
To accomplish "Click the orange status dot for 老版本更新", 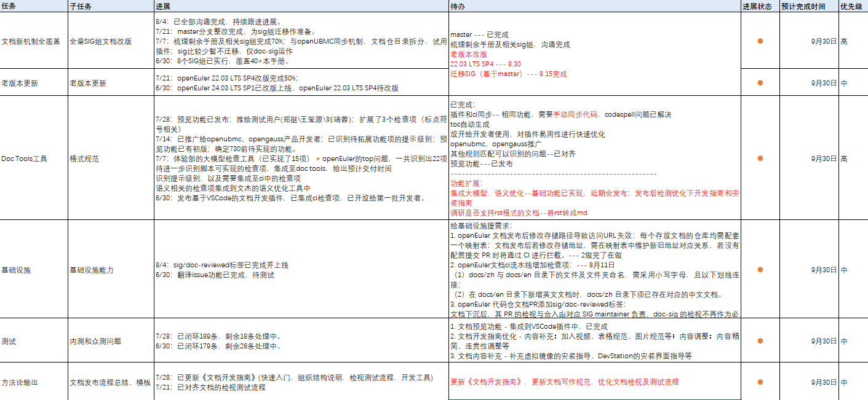I will point(760,83).
